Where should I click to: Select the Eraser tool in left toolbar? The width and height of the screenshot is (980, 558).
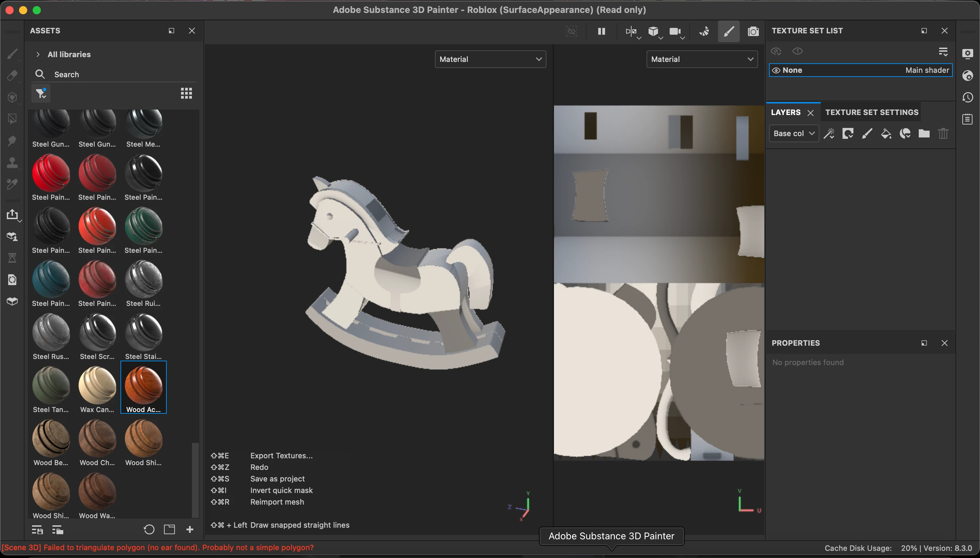(x=12, y=76)
